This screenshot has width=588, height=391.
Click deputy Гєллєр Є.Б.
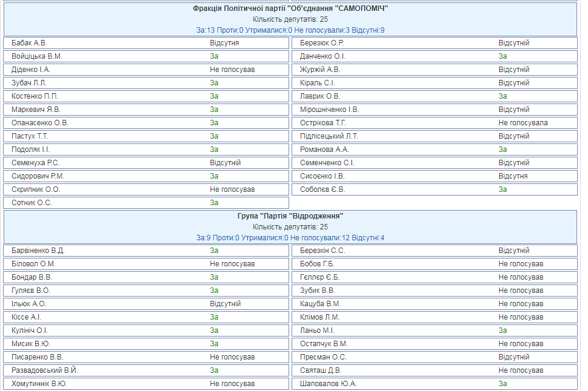(320, 277)
